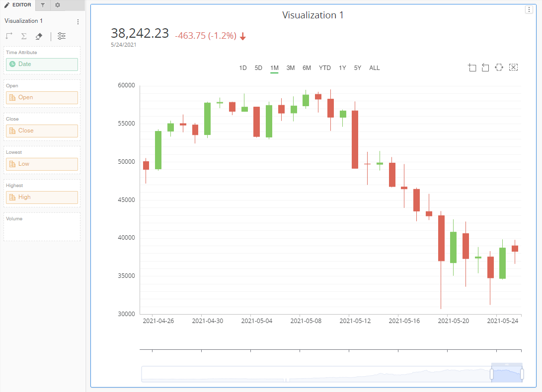Open the three-dot menu on chart corner

[x=529, y=10]
